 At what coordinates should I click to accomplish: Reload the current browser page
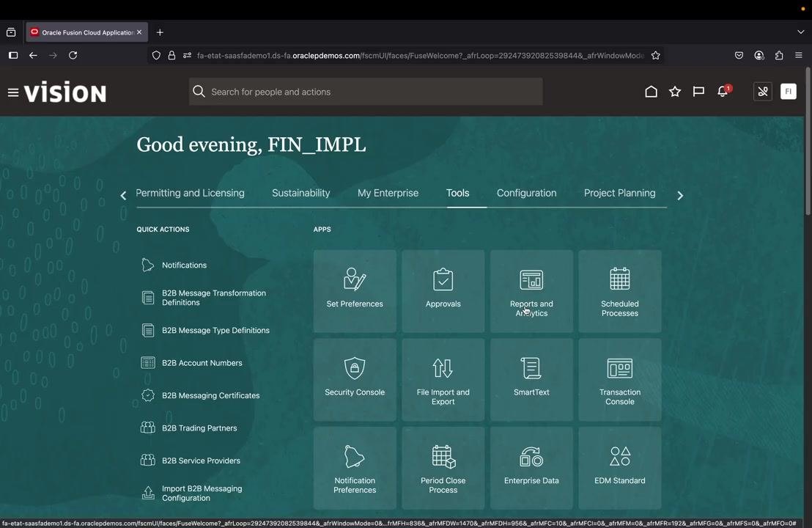(x=73, y=56)
